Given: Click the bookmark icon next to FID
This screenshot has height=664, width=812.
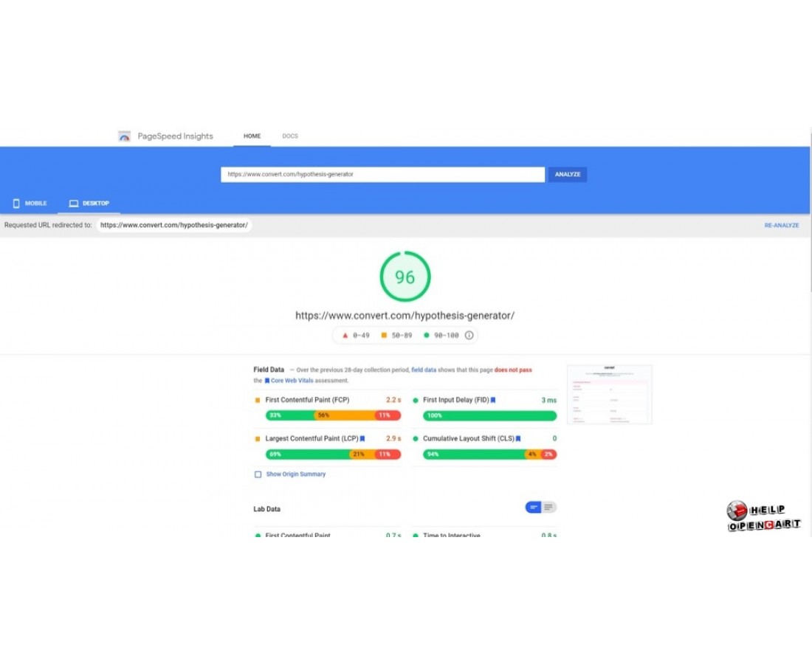Looking at the screenshot, I should pos(493,400).
